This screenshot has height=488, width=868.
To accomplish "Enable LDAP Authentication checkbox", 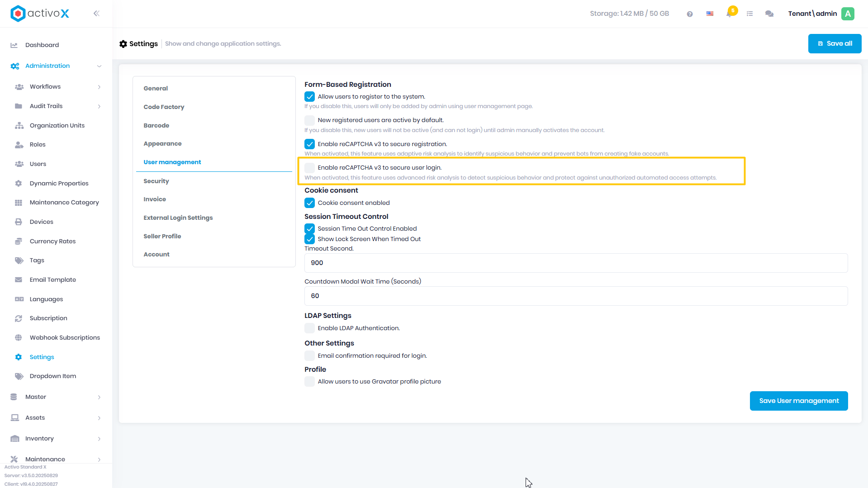I will click(309, 328).
